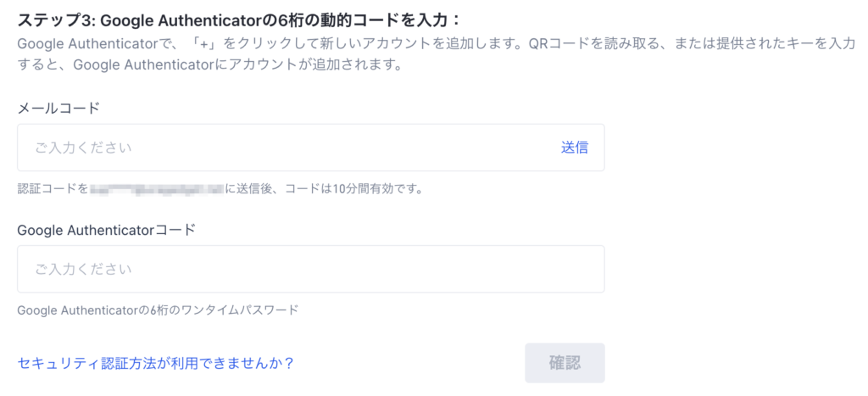Click the blurred email address in the hint

[x=157, y=188]
